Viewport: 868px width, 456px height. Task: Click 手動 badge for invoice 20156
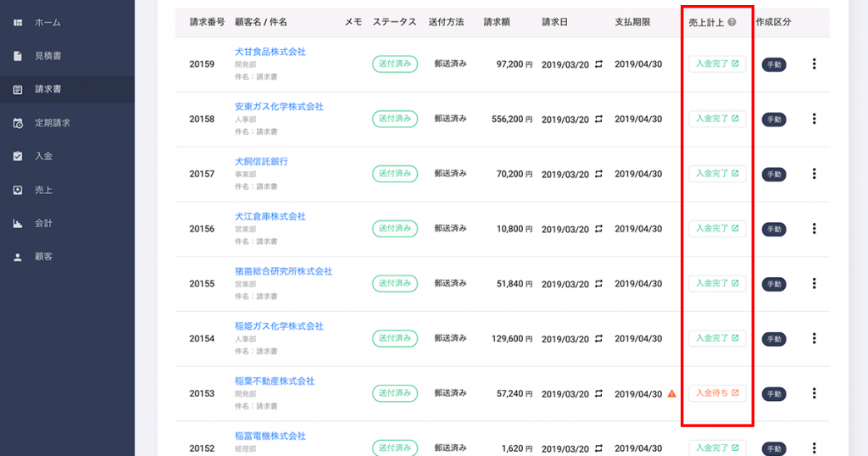click(774, 229)
